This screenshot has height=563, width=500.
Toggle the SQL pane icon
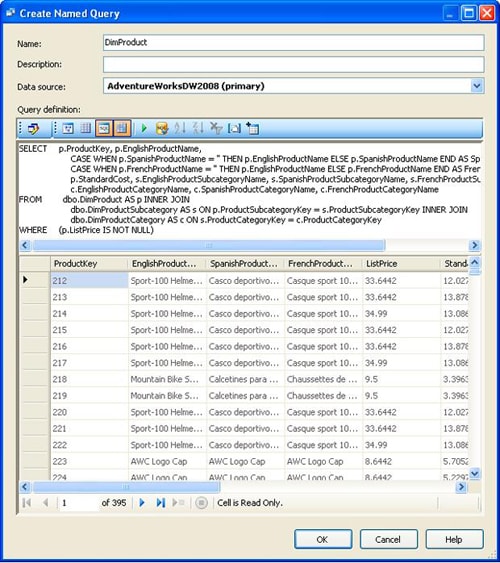click(x=104, y=129)
